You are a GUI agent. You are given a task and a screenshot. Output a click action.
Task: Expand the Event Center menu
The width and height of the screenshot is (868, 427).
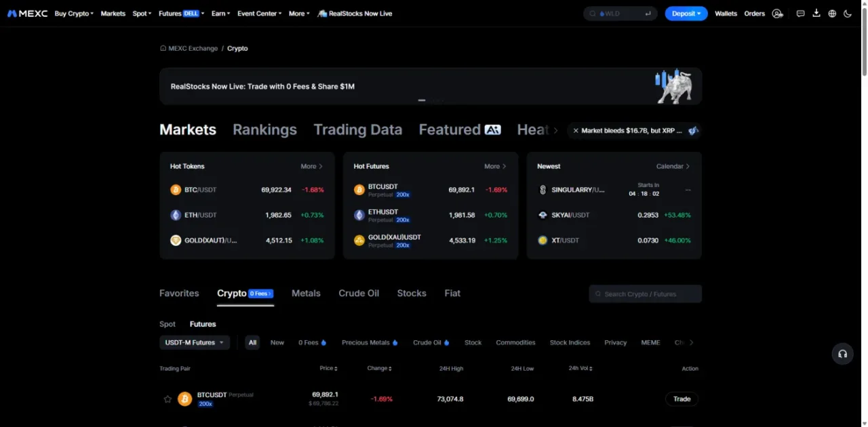(x=260, y=14)
